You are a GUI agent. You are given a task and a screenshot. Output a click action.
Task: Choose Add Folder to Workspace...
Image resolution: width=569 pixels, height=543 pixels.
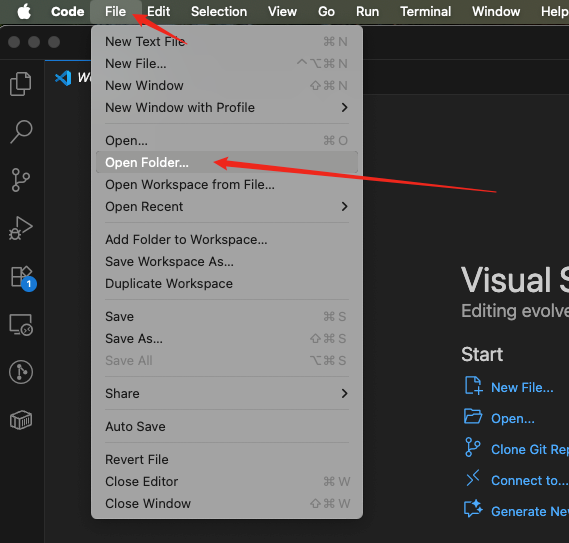pyautogui.click(x=227, y=240)
